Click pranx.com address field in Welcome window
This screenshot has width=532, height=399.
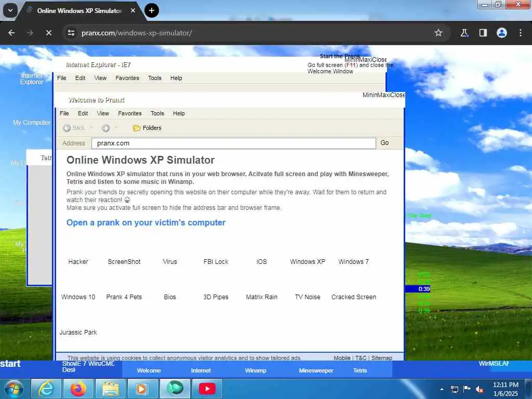233,143
